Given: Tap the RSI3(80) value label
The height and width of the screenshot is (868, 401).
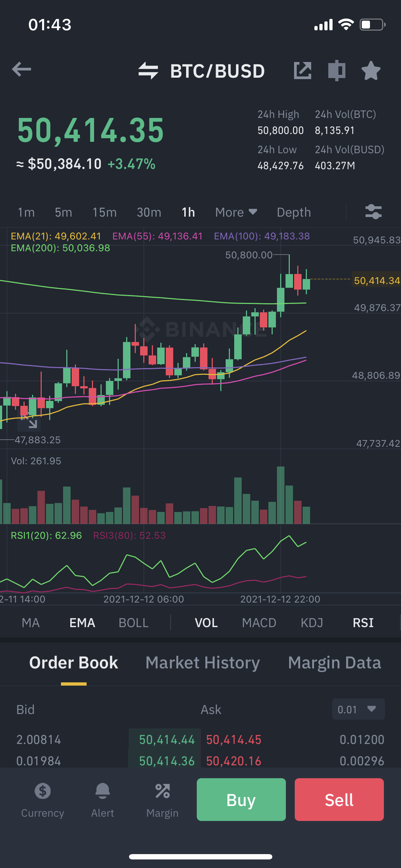Looking at the screenshot, I should [129, 536].
